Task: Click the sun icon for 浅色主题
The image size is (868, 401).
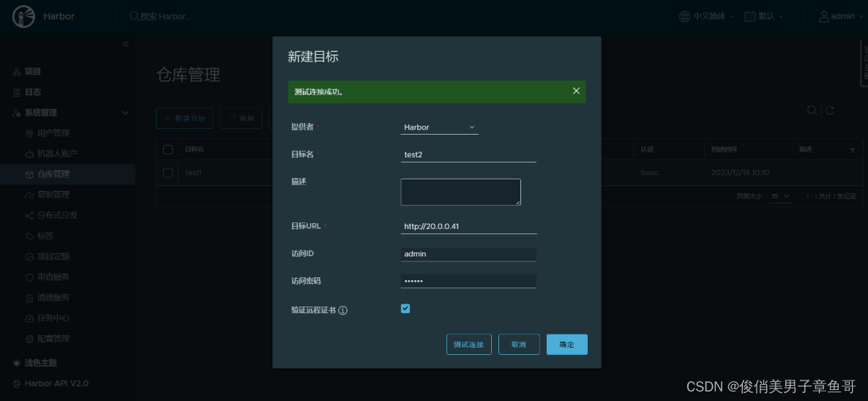Action: [17, 363]
